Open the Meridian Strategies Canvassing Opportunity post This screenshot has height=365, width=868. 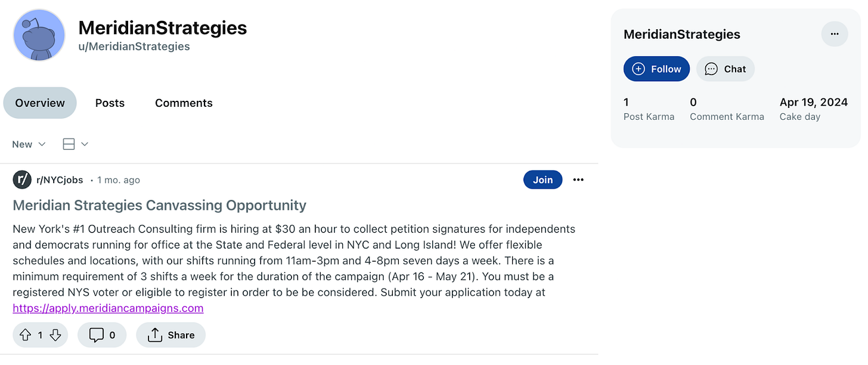coord(159,205)
